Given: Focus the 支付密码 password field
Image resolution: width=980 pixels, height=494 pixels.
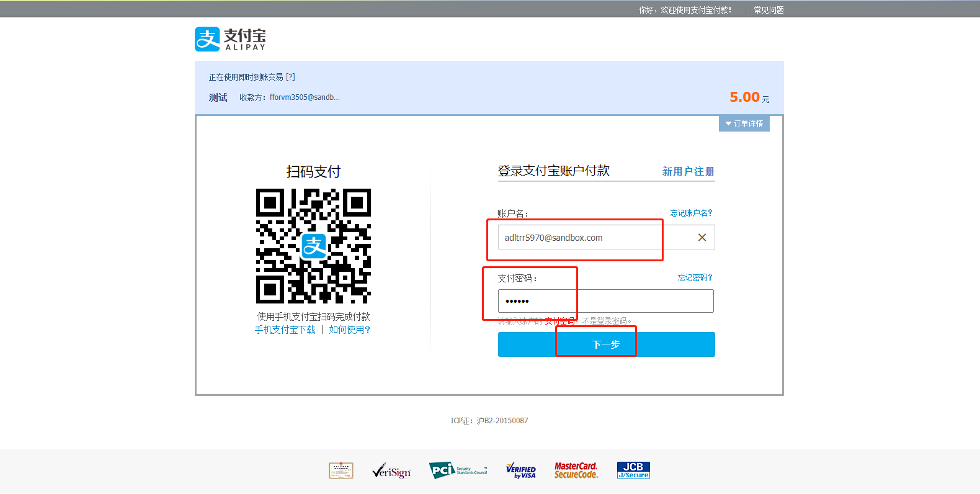Looking at the screenshot, I should (606, 301).
